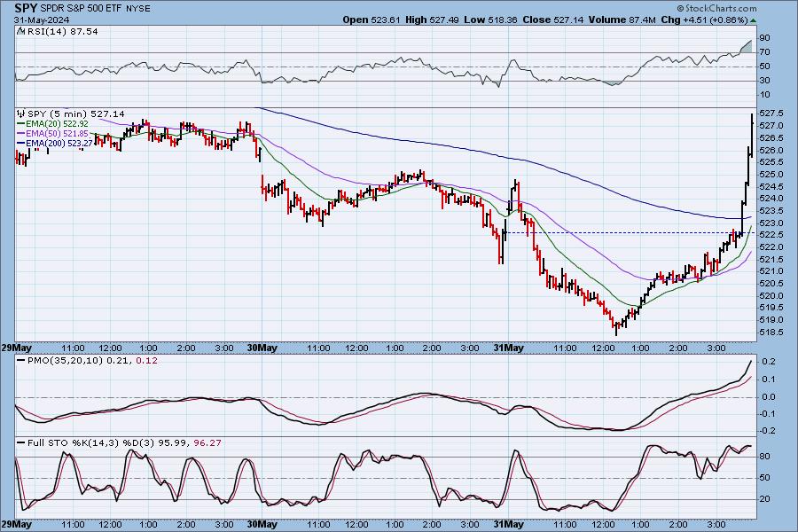
Task: Click the "70" level on the RSI axis
Action: pyautogui.click(x=764, y=52)
